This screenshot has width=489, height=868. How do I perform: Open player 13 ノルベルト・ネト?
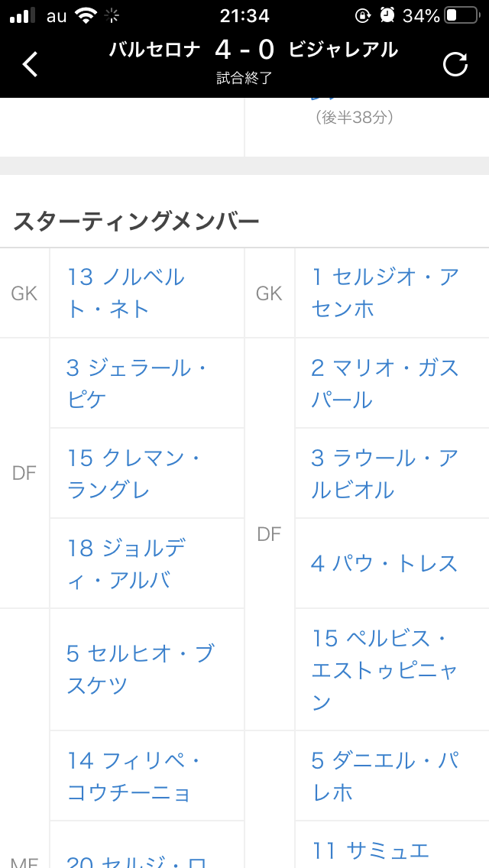[x=126, y=293]
